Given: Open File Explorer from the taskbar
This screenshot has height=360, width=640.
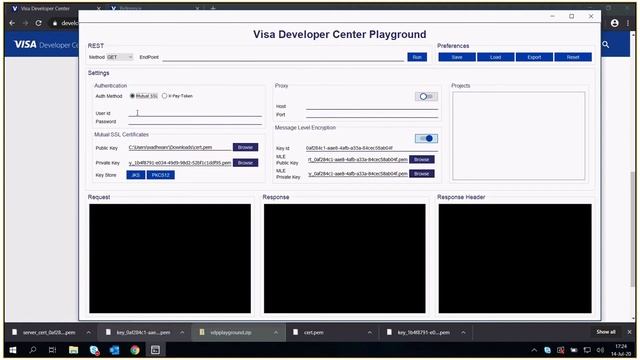Looking at the screenshot, I should 73,350.
